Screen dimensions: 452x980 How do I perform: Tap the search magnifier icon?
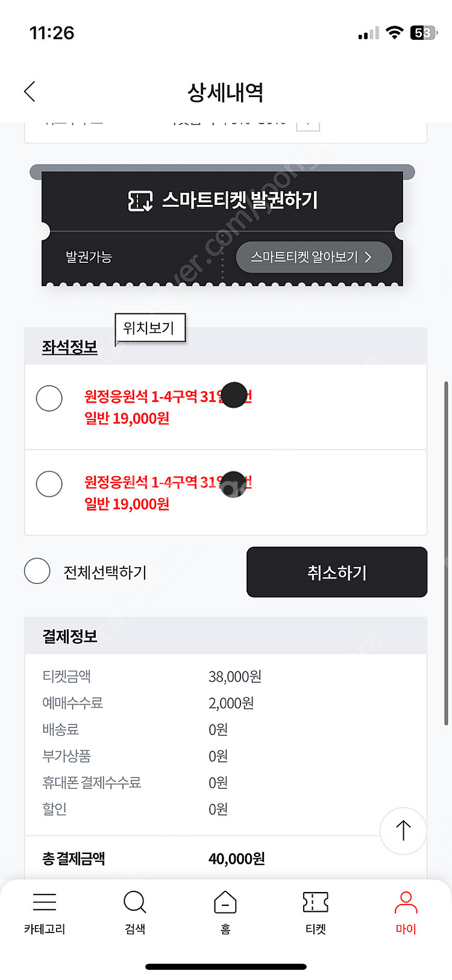click(x=134, y=902)
